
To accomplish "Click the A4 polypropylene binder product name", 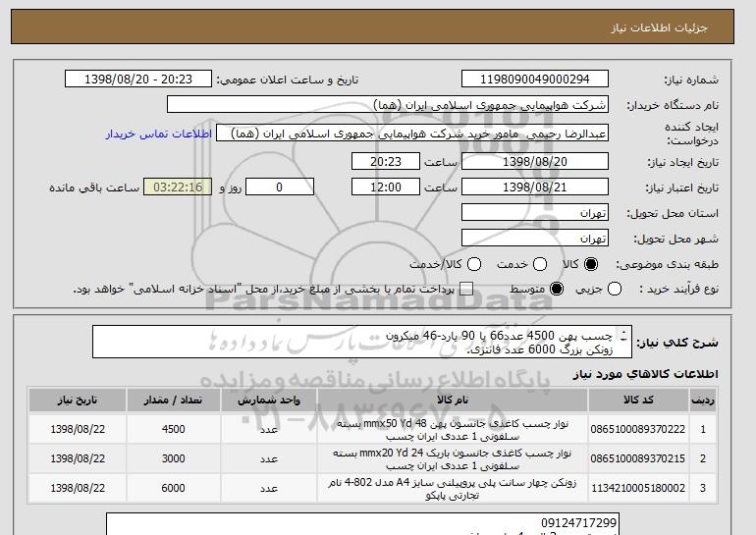I will point(453,489).
